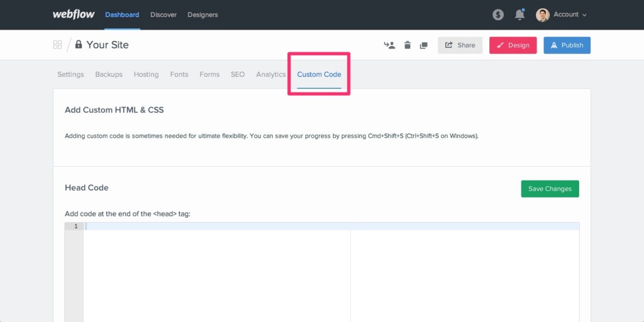Click the Head Code heading
The height and width of the screenshot is (322, 644).
(x=87, y=187)
